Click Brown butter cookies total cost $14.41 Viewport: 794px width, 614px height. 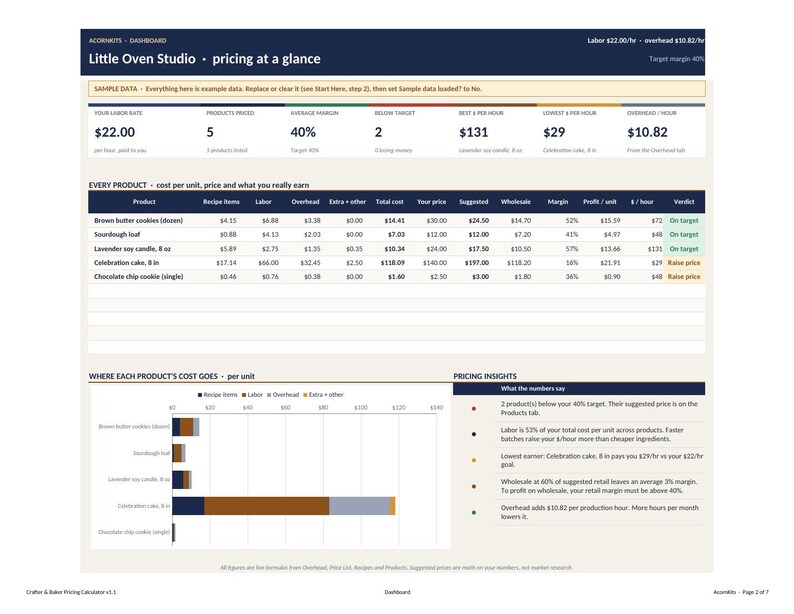point(394,221)
